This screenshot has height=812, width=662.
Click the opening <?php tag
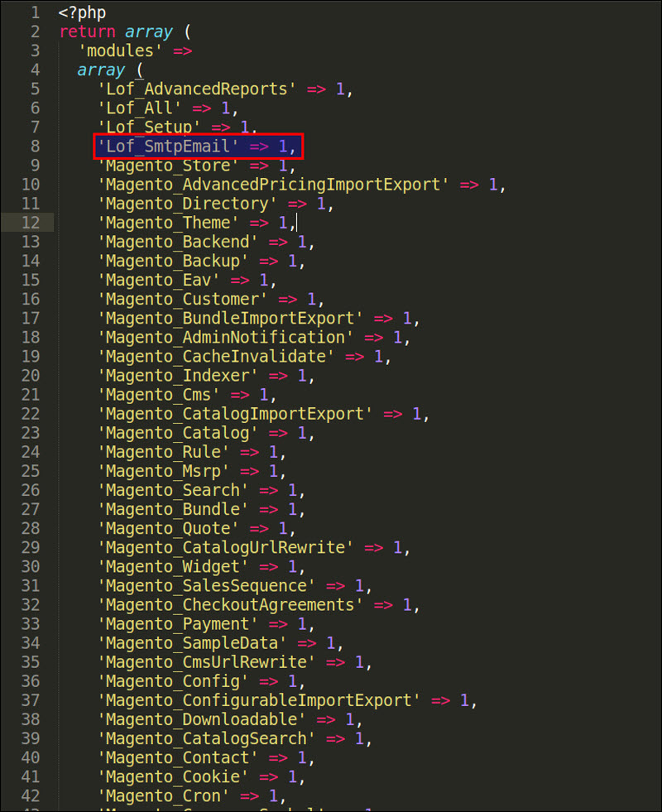(82, 13)
